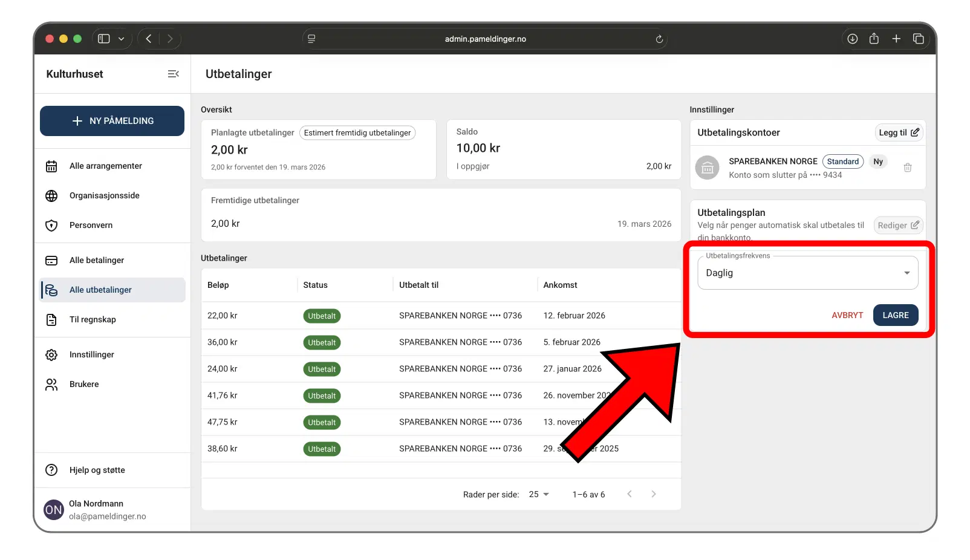
Task: Open the Utbetalingsfrekvens dropdown
Action: (x=807, y=273)
